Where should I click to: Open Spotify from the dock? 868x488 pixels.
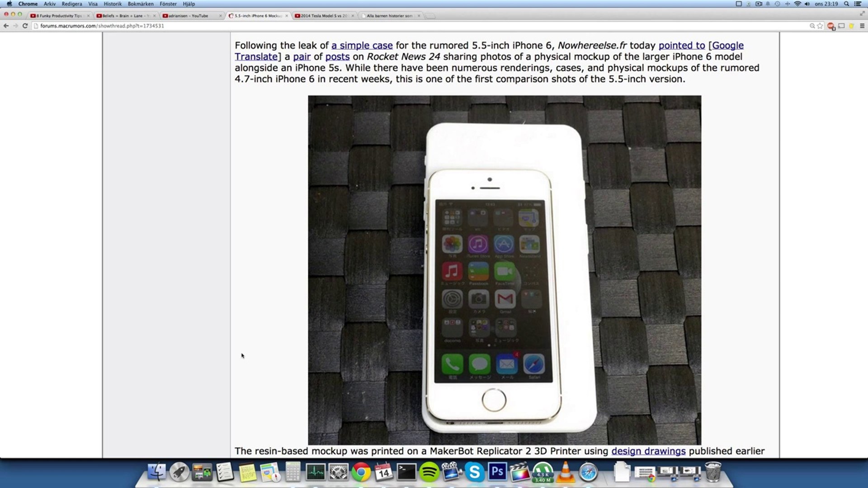point(429,473)
